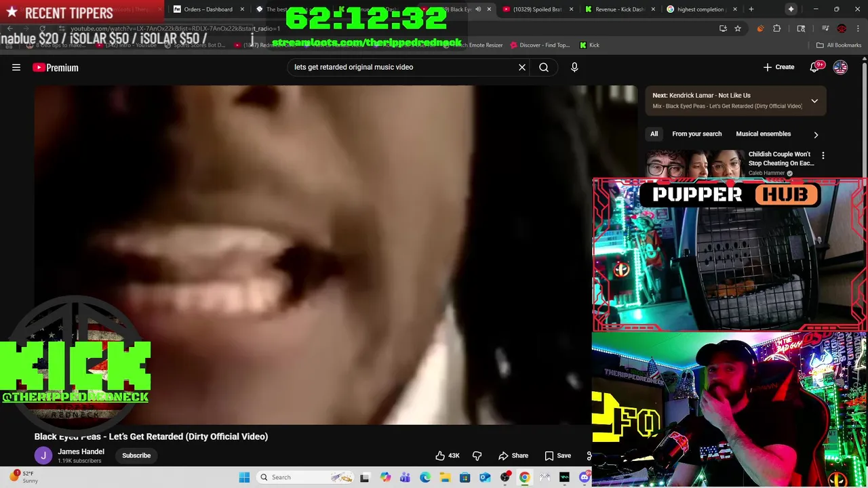Open the Chrome extensions puzzle icon
Viewport: 868px width, 488px height.
click(x=777, y=28)
